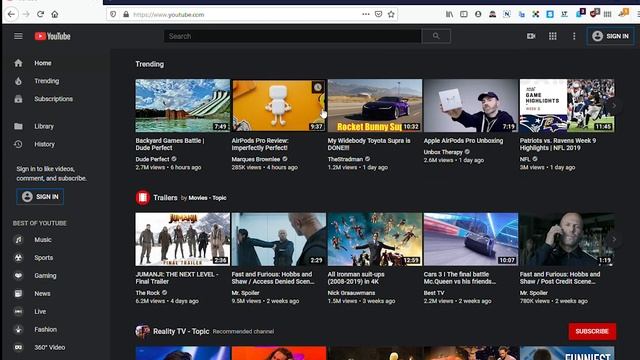Screen dimensions: 640x360
Task: Click the YouTube search input field
Action: pos(293,36)
